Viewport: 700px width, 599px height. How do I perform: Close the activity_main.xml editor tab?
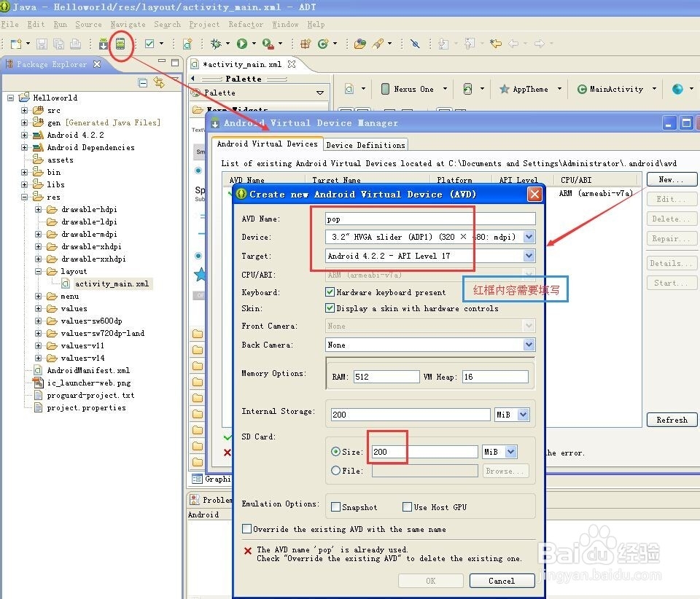pyautogui.click(x=292, y=64)
